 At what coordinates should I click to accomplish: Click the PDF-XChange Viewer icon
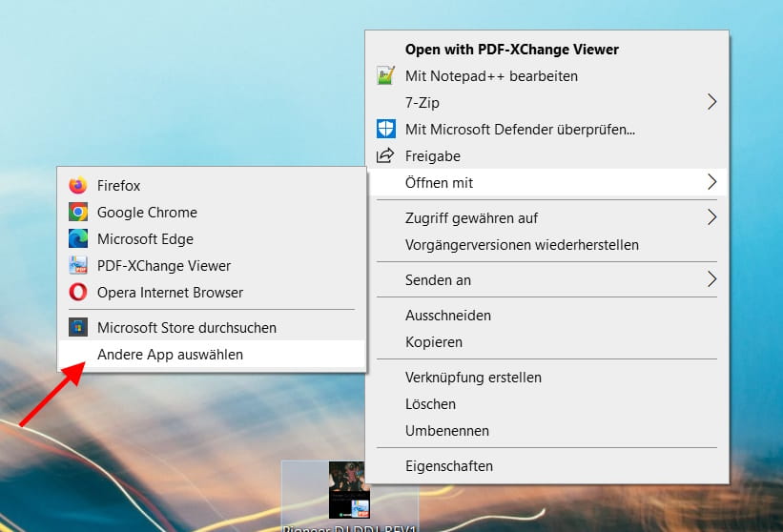(x=78, y=265)
